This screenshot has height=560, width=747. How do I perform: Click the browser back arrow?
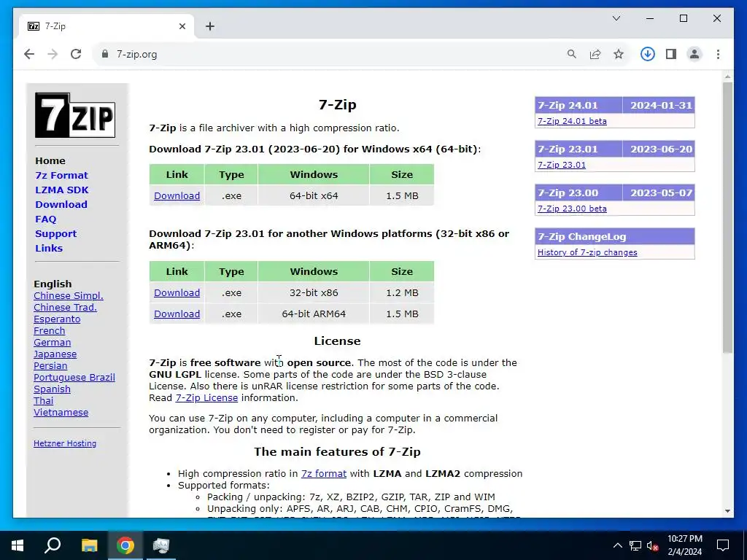pos(29,54)
